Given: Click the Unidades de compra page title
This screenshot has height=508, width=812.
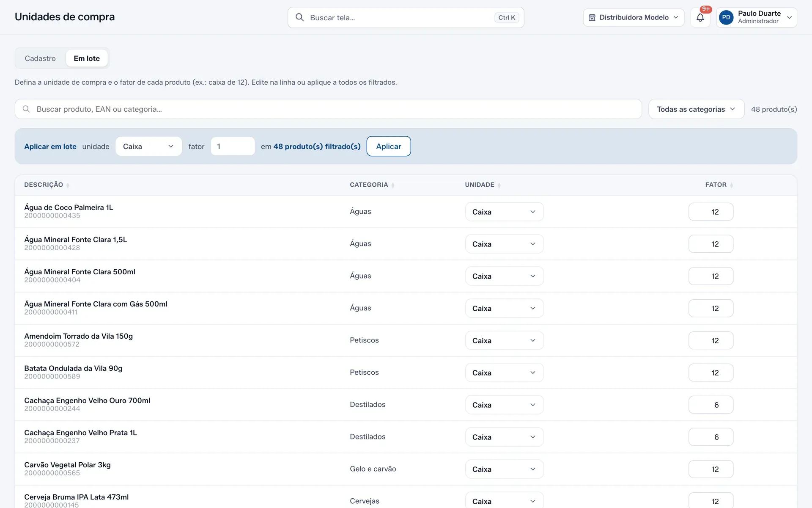Looking at the screenshot, I should click(65, 17).
